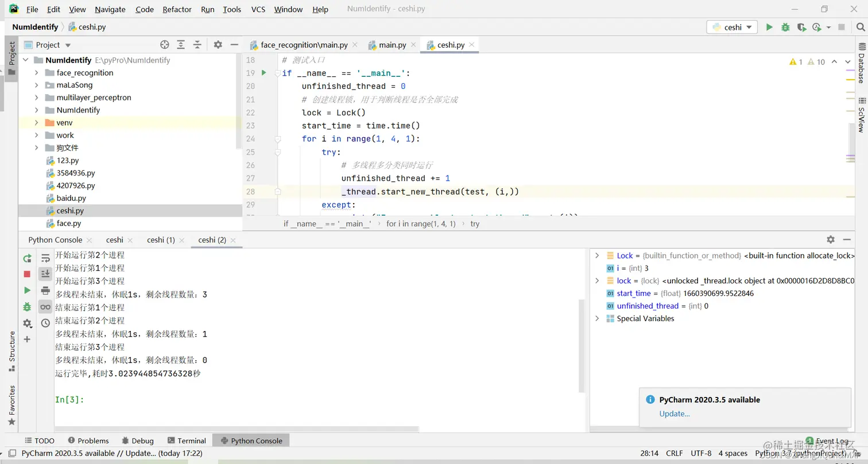Open command history clock icon
The height and width of the screenshot is (464, 868).
(45, 323)
